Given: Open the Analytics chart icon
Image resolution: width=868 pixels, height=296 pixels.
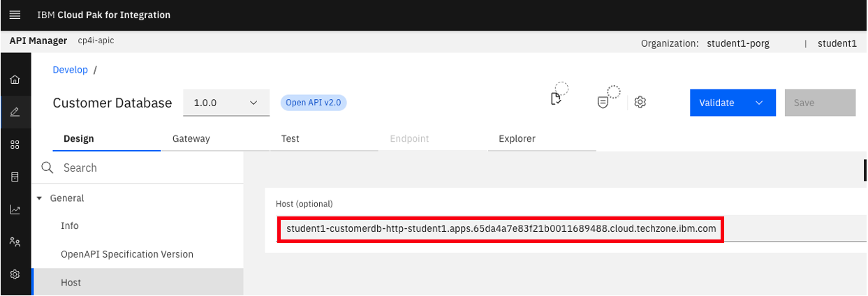Looking at the screenshot, I should pyautogui.click(x=15, y=209).
